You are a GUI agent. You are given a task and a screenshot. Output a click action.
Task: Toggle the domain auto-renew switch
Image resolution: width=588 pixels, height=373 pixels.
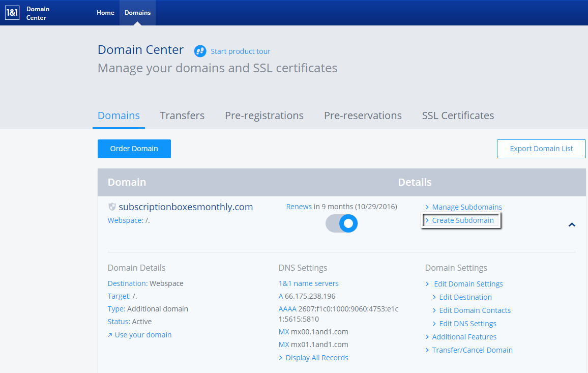click(342, 223)
